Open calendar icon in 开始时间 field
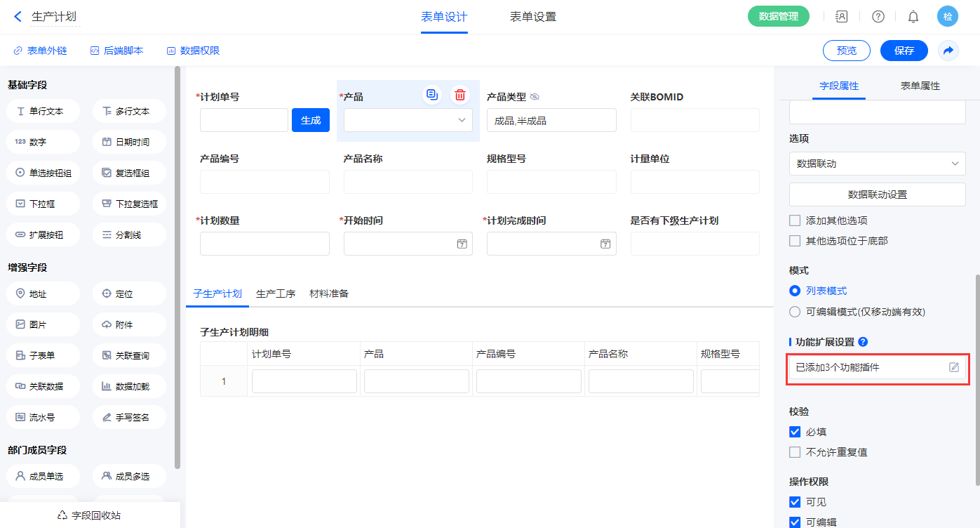 click(462, 244)
